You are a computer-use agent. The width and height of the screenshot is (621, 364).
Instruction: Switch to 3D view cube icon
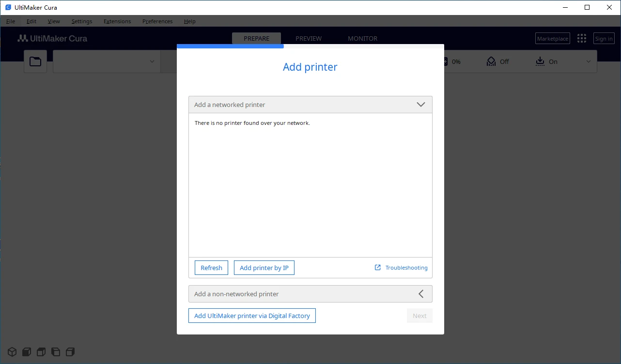pyautogui.click(x=12, y=352)
